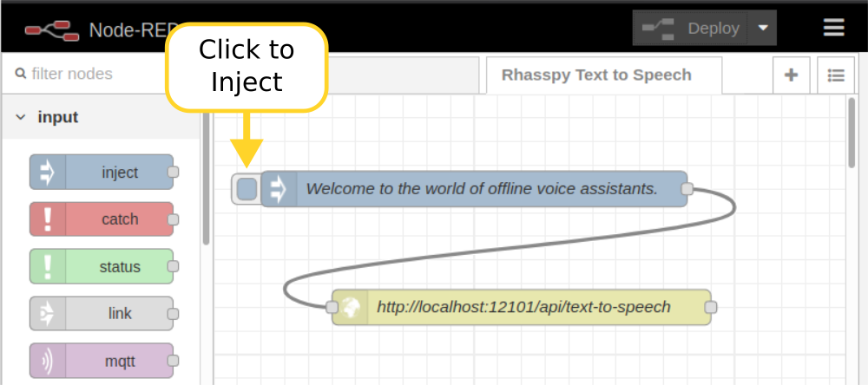
Task: Click the Deploy button
Action: click(690, 28)
